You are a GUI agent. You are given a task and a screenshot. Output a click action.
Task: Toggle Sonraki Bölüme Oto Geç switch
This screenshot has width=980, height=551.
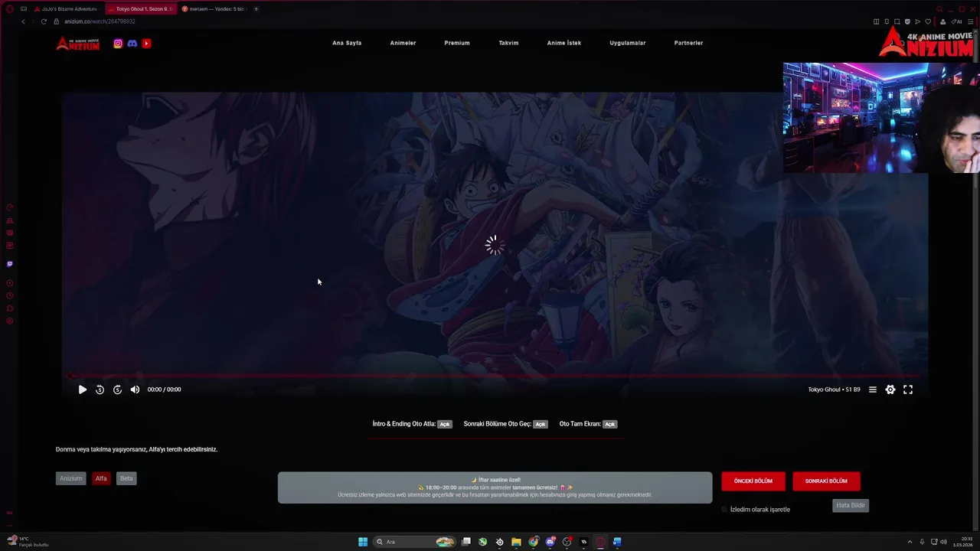[541, 424]
